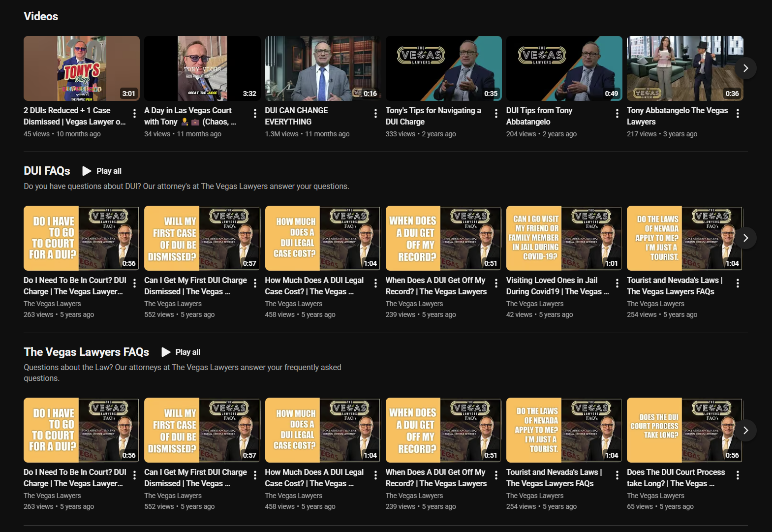Play 'Do The Laws Of Nevada Apply' thumbnail in Vegas Lawyers FAQs
The image size is (772, 532).
[x=564, y=430]
